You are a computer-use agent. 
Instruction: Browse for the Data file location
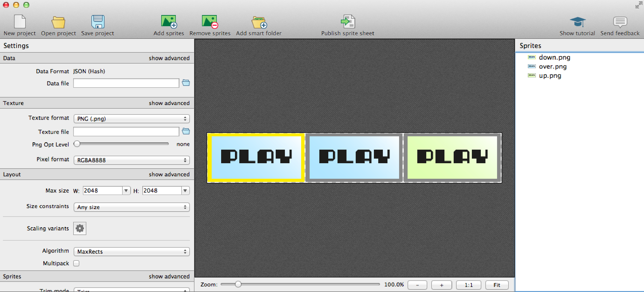[186, 83]
